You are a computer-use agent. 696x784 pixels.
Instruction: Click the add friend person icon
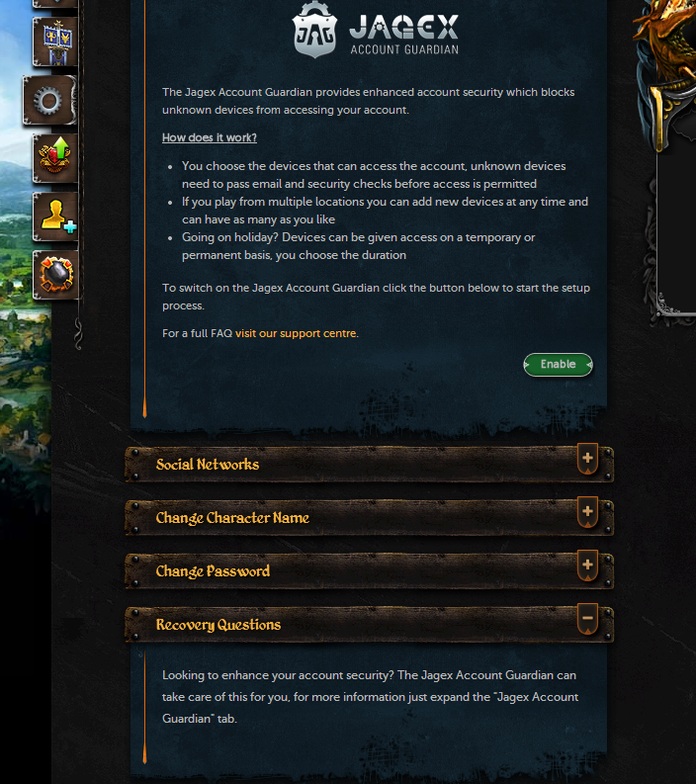click(x=55, y=217)
